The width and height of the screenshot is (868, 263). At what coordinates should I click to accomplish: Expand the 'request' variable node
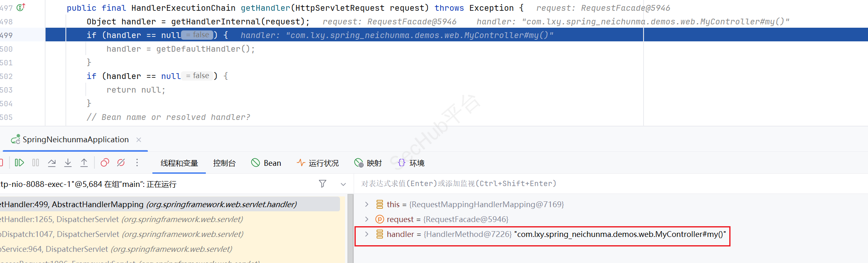pos(366,219)
